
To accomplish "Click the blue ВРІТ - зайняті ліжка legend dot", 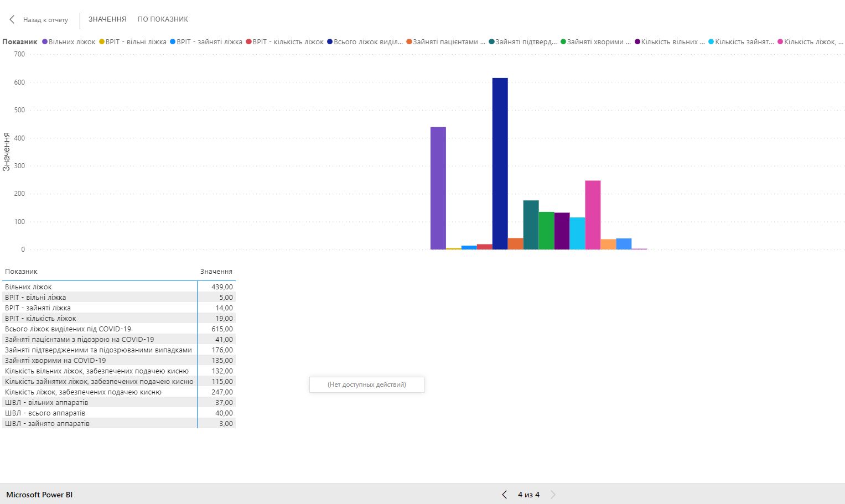I will coord(173,42).
